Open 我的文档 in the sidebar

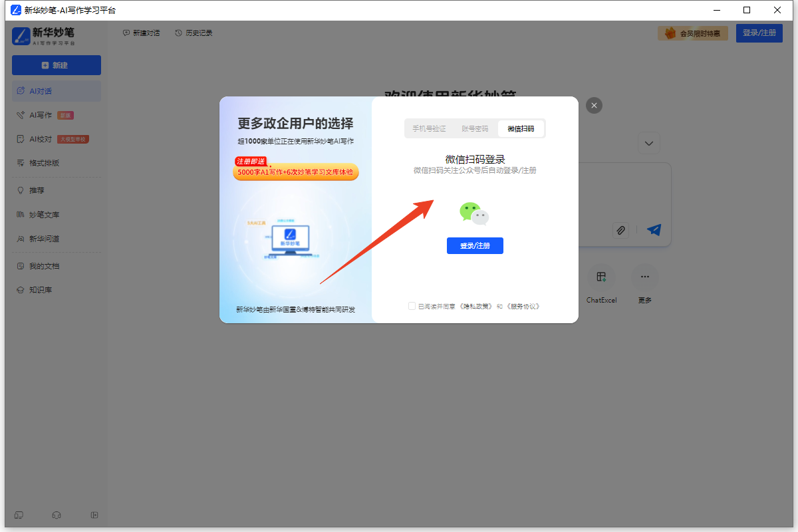click(x=40, y=265)
